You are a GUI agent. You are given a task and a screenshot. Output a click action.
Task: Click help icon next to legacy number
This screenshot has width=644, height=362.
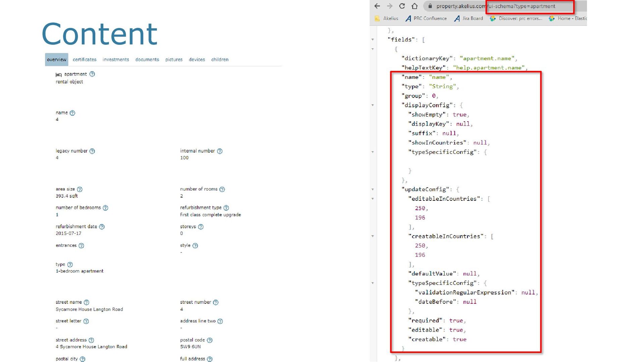[x=92, y=151]
